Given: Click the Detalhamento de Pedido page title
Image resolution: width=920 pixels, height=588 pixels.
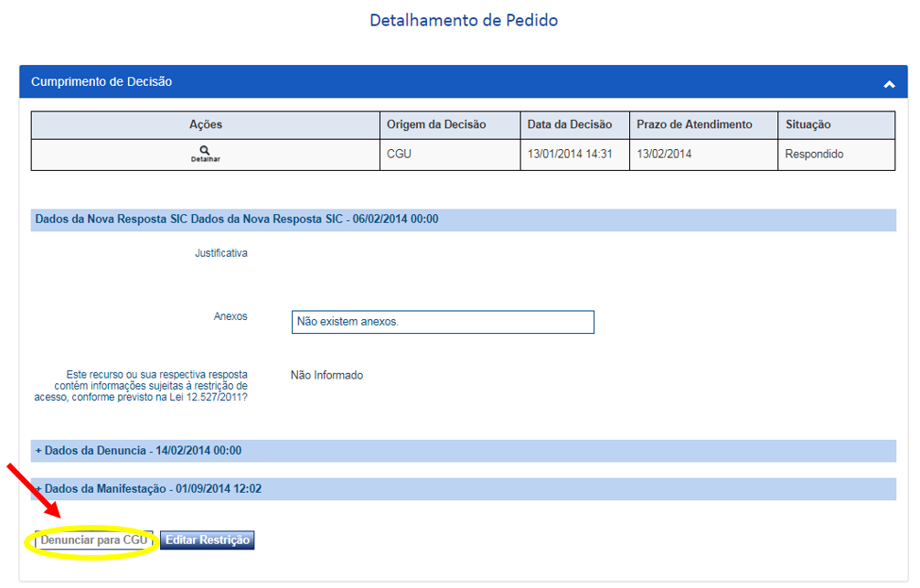Looking at the screenshot, I should [x=464, y=20].
